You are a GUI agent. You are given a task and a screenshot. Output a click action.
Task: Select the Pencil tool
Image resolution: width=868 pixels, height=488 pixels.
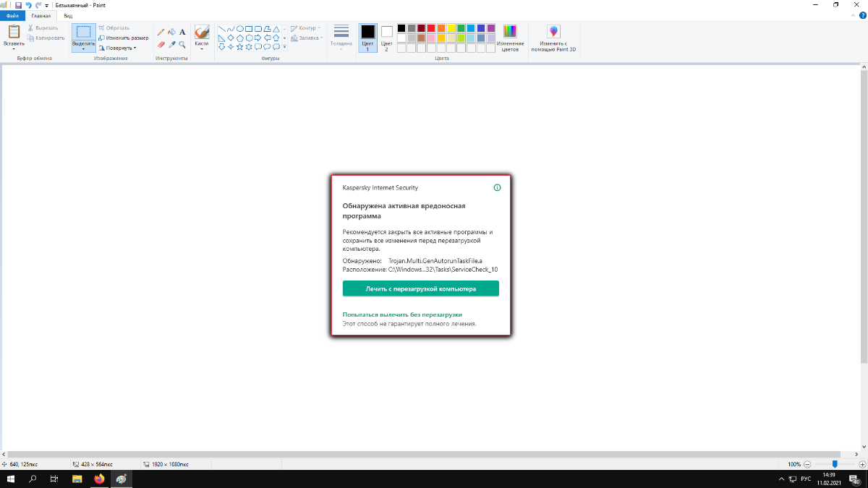coord(161,32)
